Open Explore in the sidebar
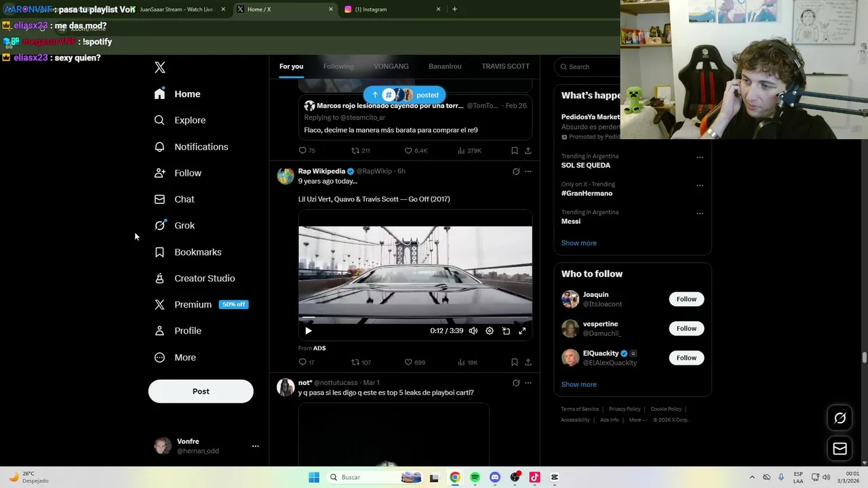 click(x=180, y=120)
